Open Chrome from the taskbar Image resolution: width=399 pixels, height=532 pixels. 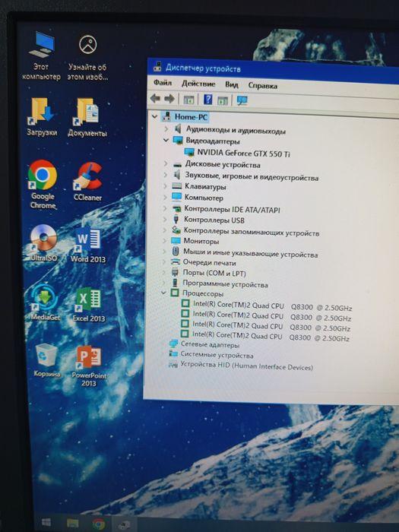click(x=98, y=524)
